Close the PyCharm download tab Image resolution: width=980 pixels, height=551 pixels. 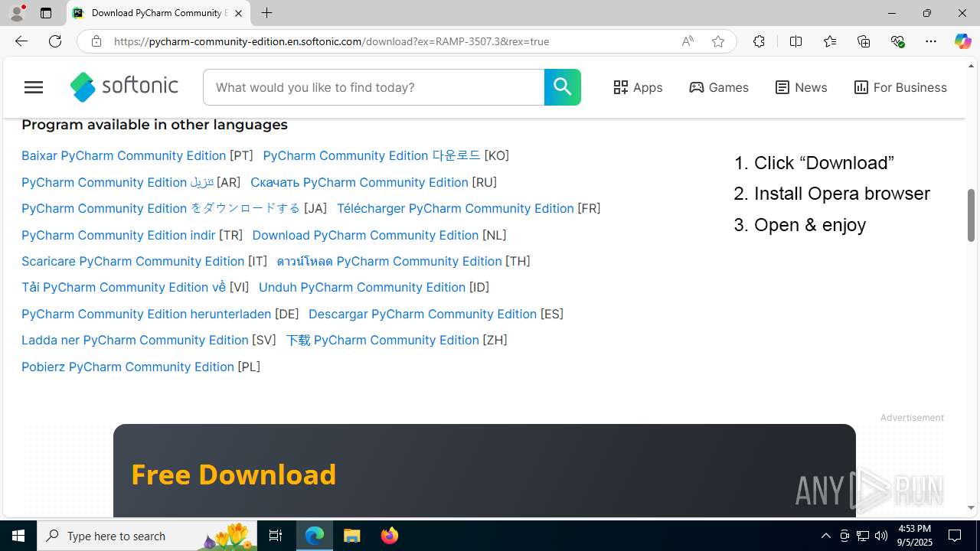coord(238,13)
